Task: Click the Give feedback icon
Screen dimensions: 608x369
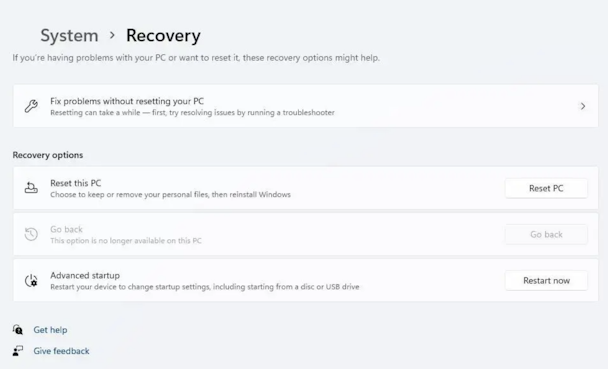Action: coord(17,351)
